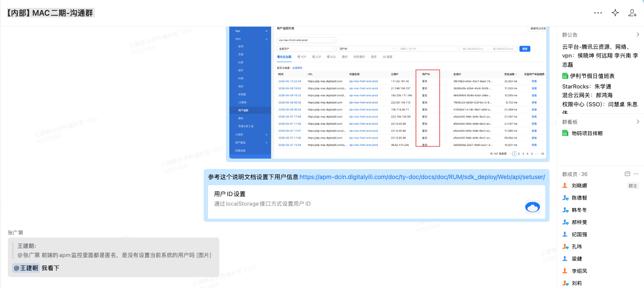The height and width of the screenshot is (288, 644).
Task: Expand the 群看板 section chevron
Action: tap(638, 122)
